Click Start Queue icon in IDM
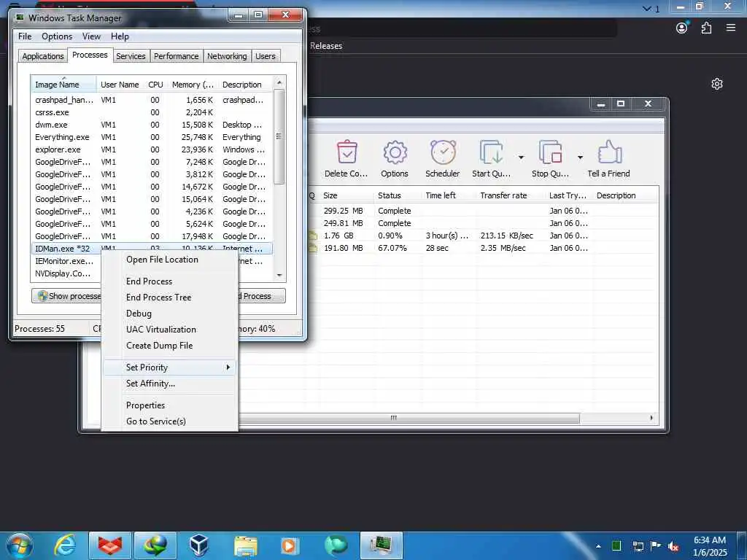The height and width of the screenshot is (560, 747). (491, 152)
